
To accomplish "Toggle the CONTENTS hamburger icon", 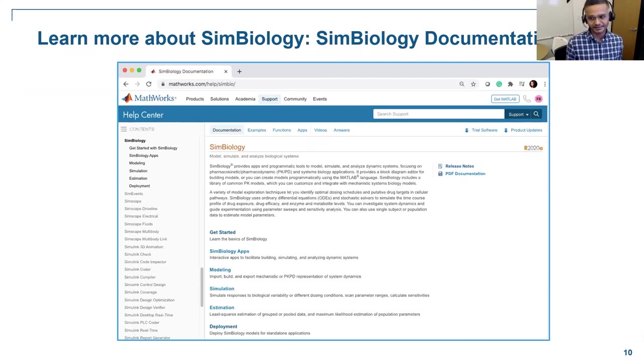I will (124, 129).
